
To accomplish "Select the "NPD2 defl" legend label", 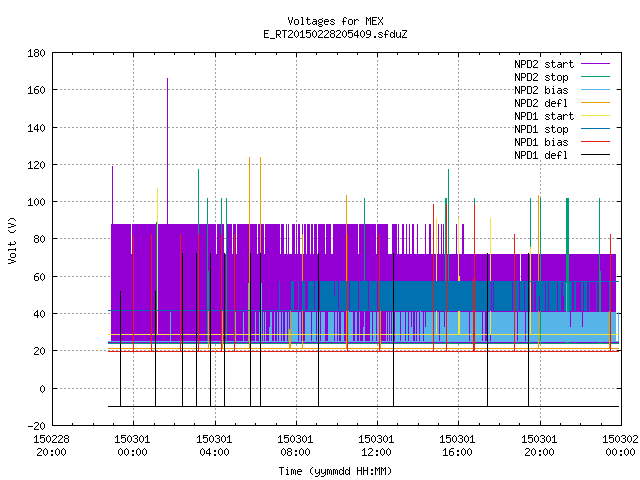I will click(541, 103).
